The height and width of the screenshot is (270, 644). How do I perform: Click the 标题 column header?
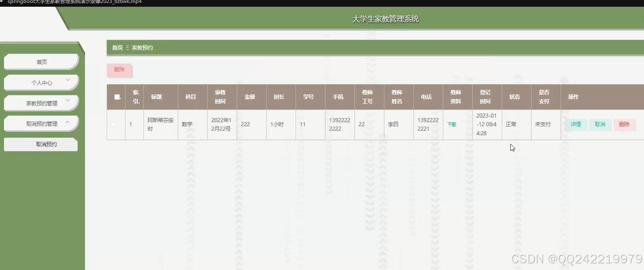click(x=156, y=96)
